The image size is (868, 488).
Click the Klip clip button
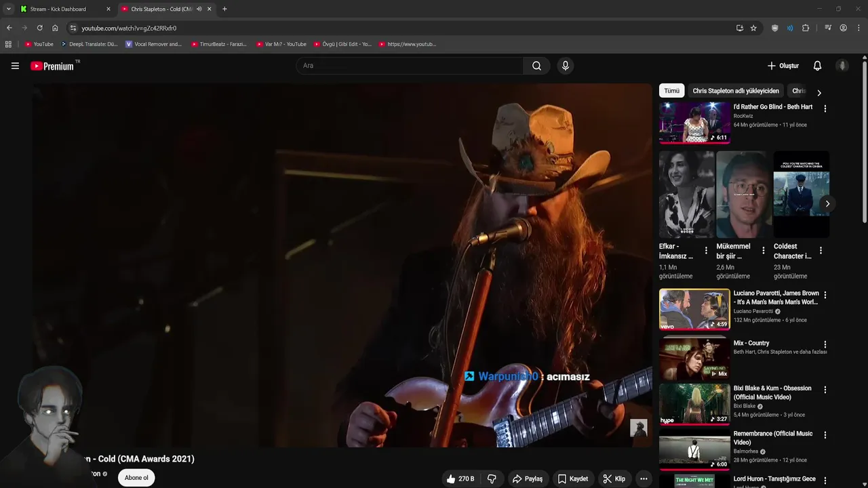(x=614, y=479)
